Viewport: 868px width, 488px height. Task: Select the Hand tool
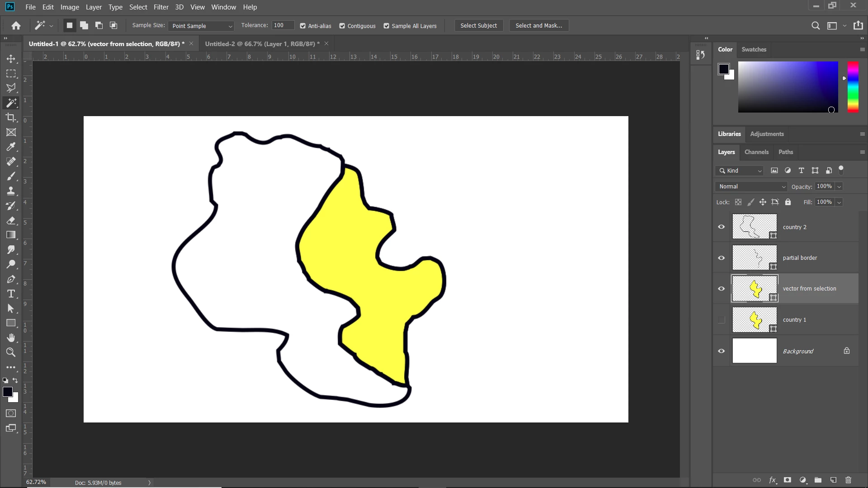click(11, 338)
